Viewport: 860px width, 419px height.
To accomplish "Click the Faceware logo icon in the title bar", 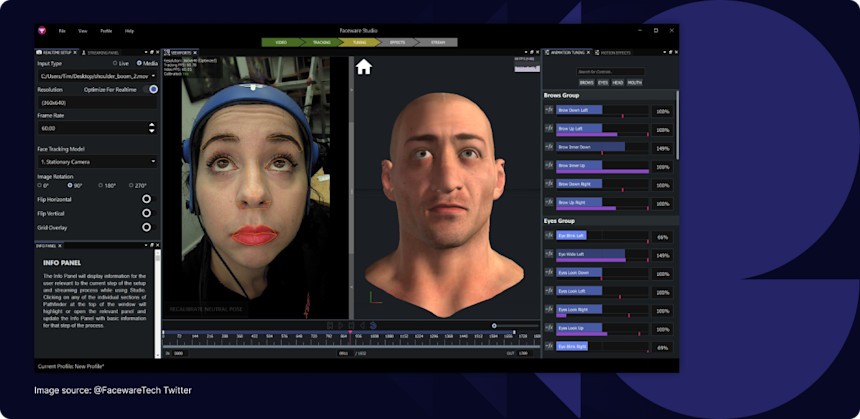I will (x=42, y=31).
